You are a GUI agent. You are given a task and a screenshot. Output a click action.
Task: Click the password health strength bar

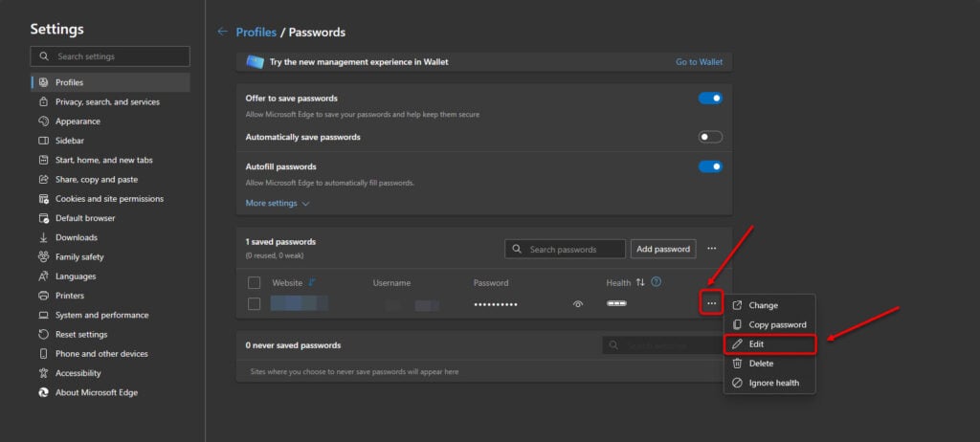point(616,304)
